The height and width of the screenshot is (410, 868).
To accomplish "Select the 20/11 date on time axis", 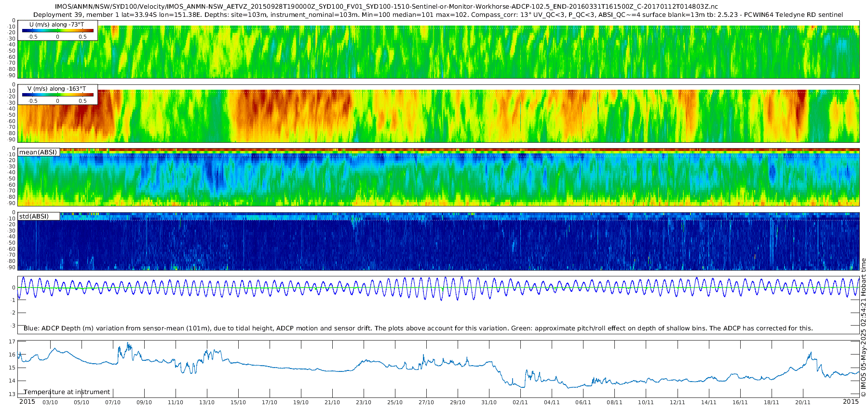I will click(x=802, y=402).
